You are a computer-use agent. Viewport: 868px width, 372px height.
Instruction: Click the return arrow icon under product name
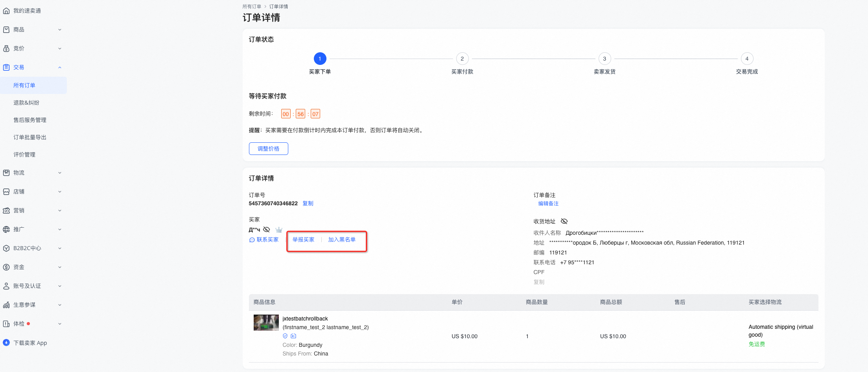293,336
